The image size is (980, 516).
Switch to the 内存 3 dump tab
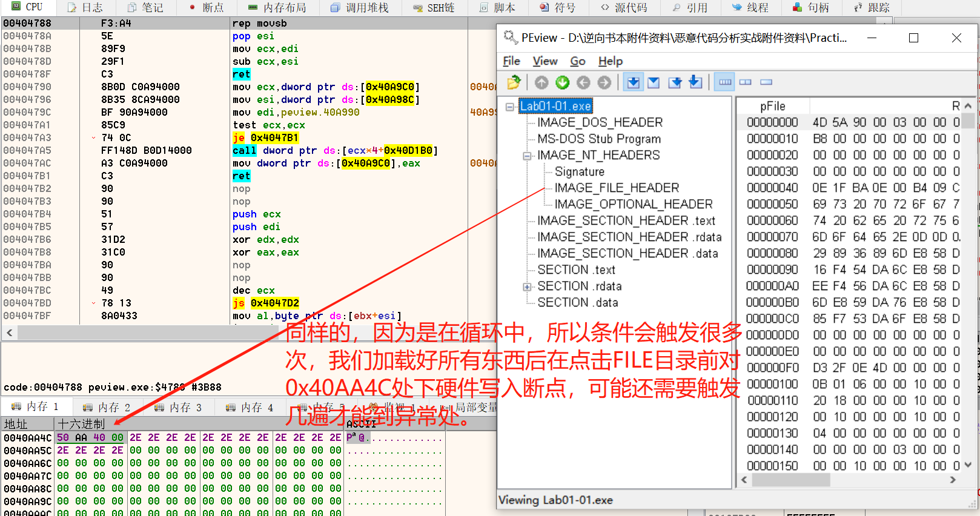pos(179,407)
